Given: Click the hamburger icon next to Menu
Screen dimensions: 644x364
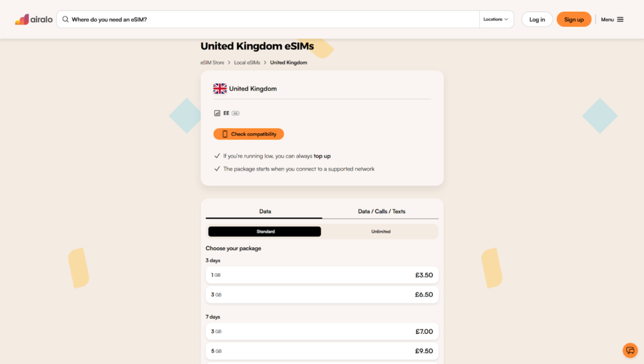Looking at the screenshot, I should (x=621, y=19).
